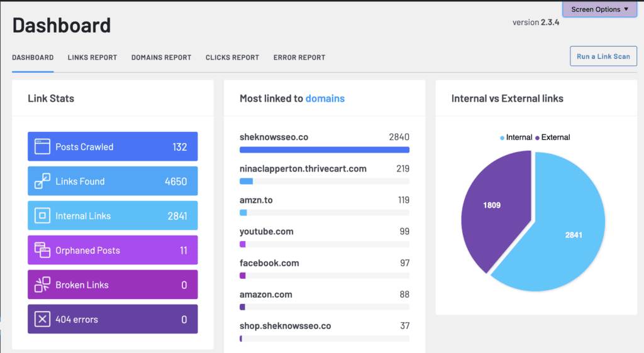Click the Links Found chain icon
This screenshot has height=353, width=644.
coord(42,181)
